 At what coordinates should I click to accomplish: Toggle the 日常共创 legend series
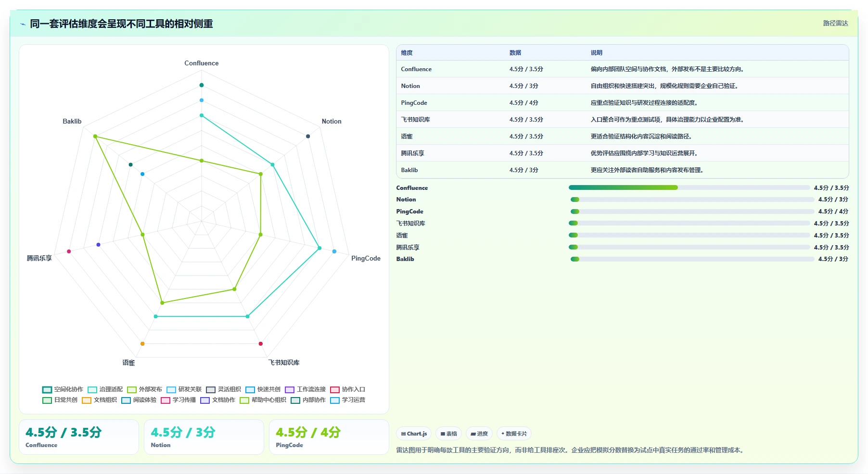tap(60, 400)
